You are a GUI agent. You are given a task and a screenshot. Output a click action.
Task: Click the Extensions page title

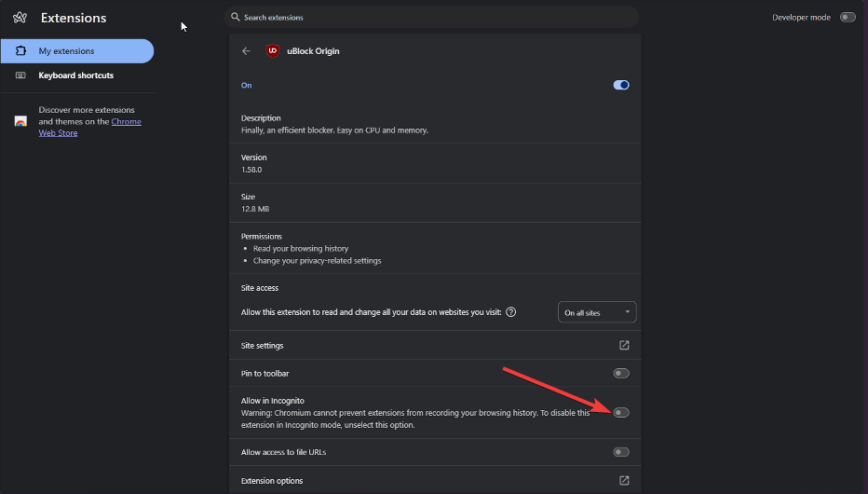(x=74, y=18)
